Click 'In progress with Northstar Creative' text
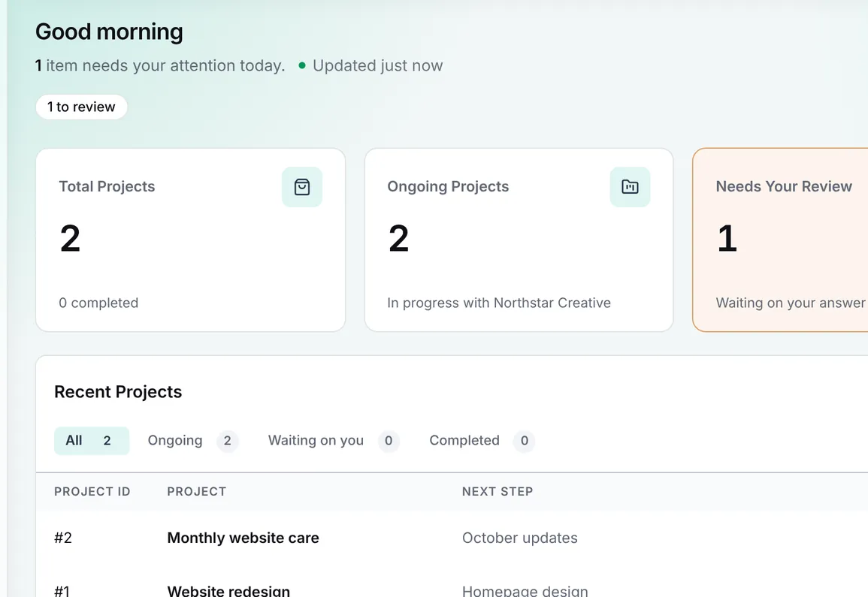 point(499,303)
